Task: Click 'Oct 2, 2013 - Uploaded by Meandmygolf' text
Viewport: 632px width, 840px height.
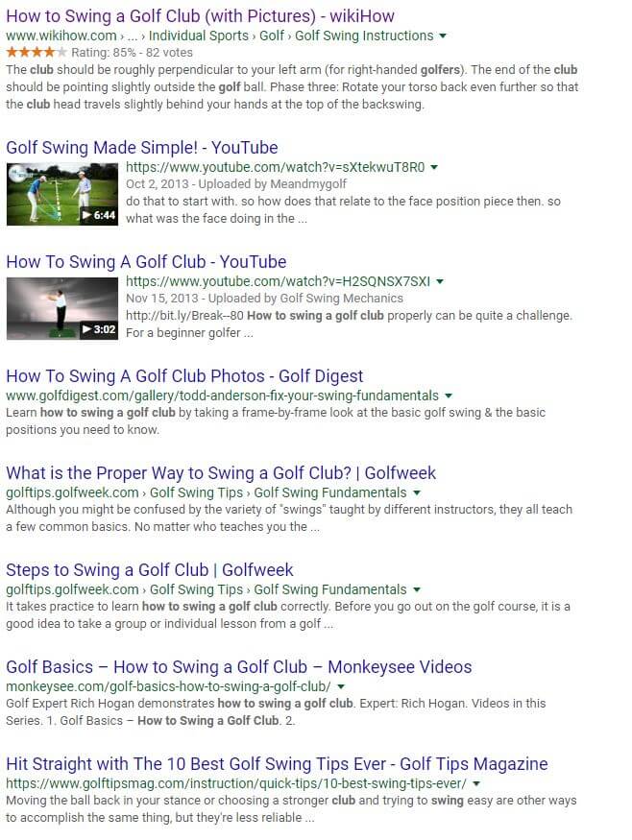Action: click(x=236, y=184)
